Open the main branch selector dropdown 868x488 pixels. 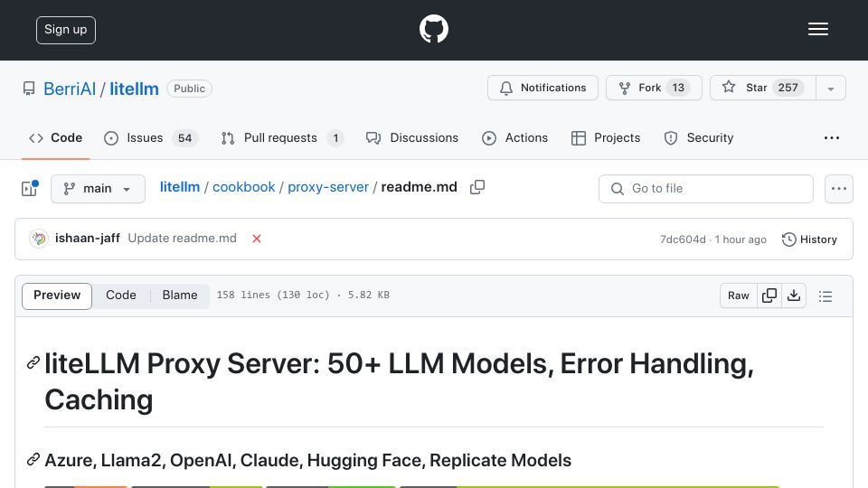pyautogui.click(x=98, y=189)
